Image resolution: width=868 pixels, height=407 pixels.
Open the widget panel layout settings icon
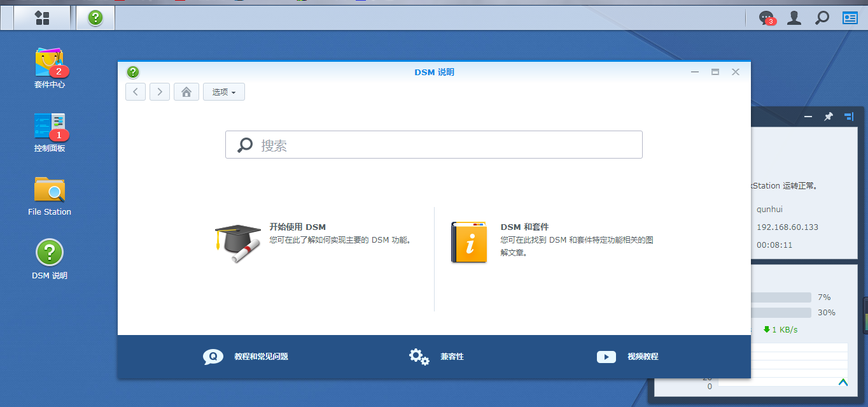[x=849, y=117]
